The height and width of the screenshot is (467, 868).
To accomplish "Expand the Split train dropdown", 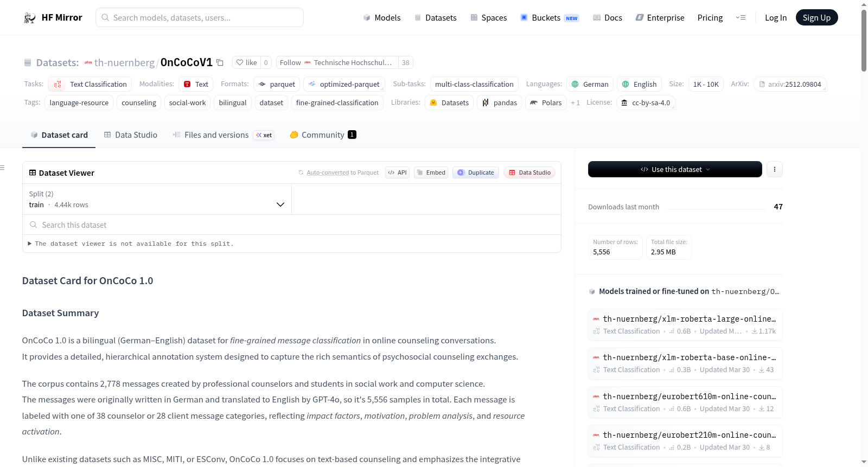I will 157,199.
